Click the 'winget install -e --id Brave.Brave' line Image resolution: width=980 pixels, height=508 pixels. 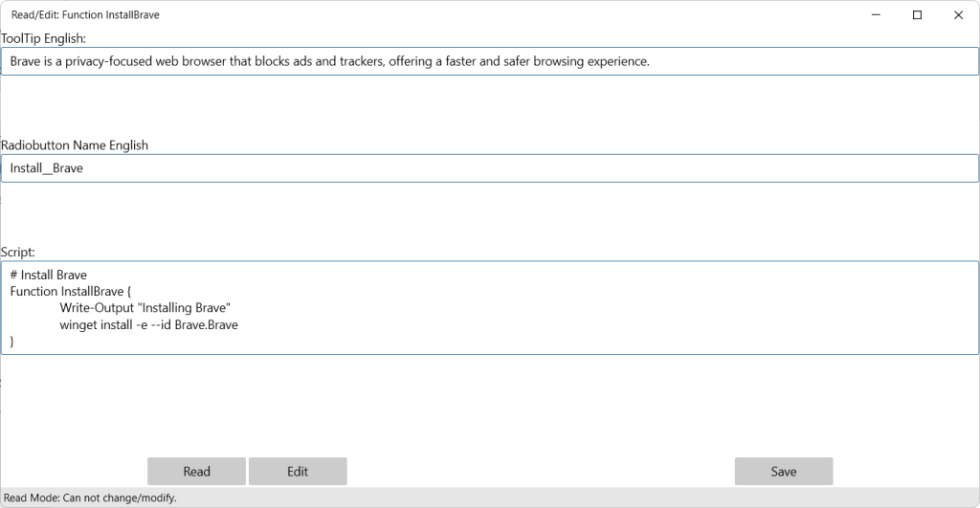pyautogui.click(x=148, y=325)
